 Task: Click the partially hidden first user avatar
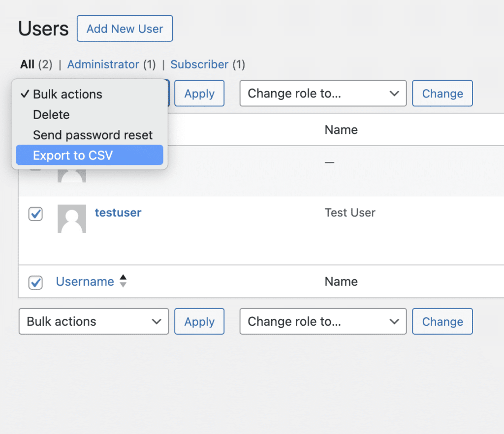click(72, 176)
